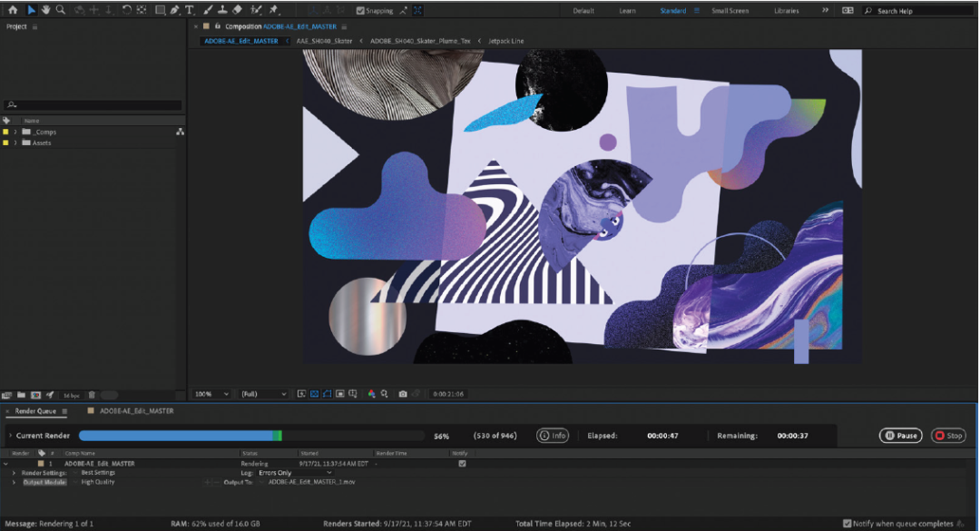Click the Pause render button
The width and height of the screenshot is (980, 531).
click(x=901, y=436)
